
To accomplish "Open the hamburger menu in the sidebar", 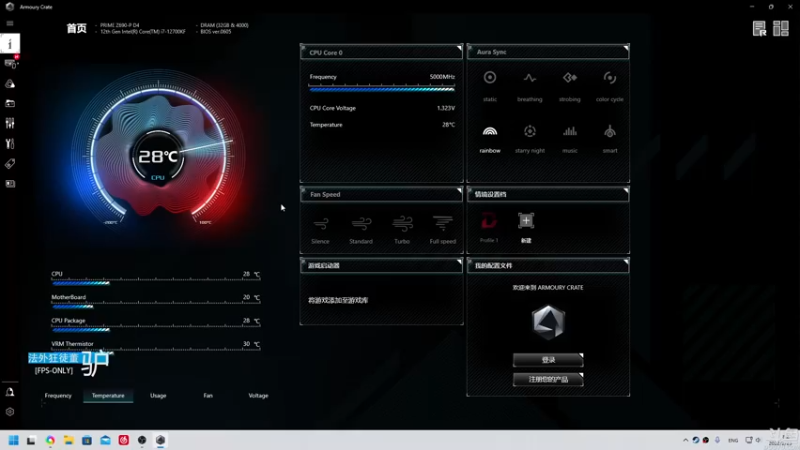I will click(x=10, y=23).
